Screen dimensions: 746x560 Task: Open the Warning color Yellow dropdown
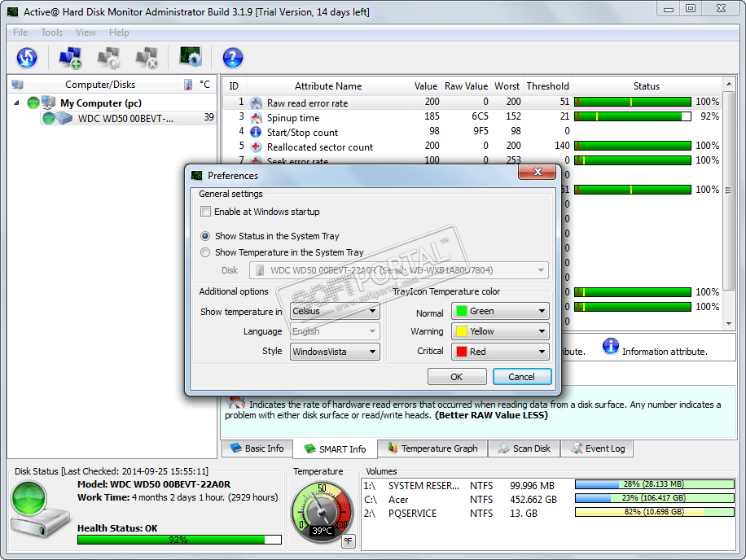500,331
